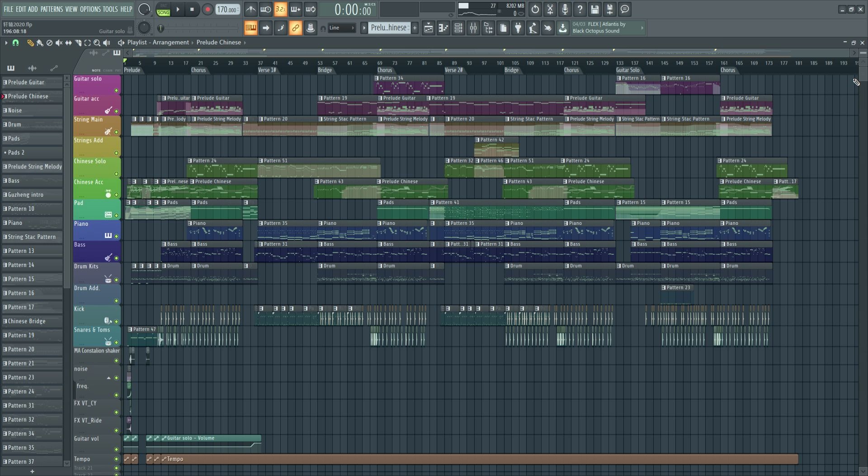Click the one-click audio recording microphone icon
The image size is (868, 476).
click(x=565, y=10)
